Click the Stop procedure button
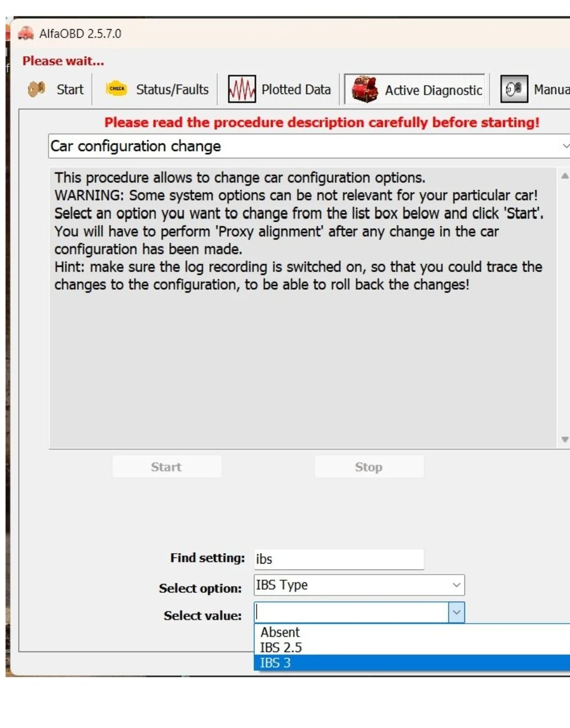 coord(369,467)
